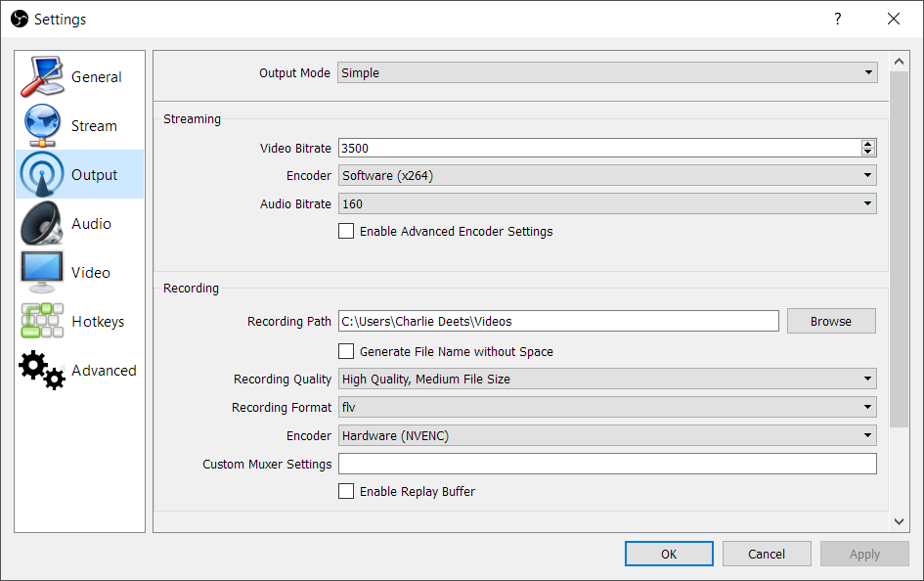The image size is (924, 581).
Task: Click the Browse button
Action: coord(831,321)
